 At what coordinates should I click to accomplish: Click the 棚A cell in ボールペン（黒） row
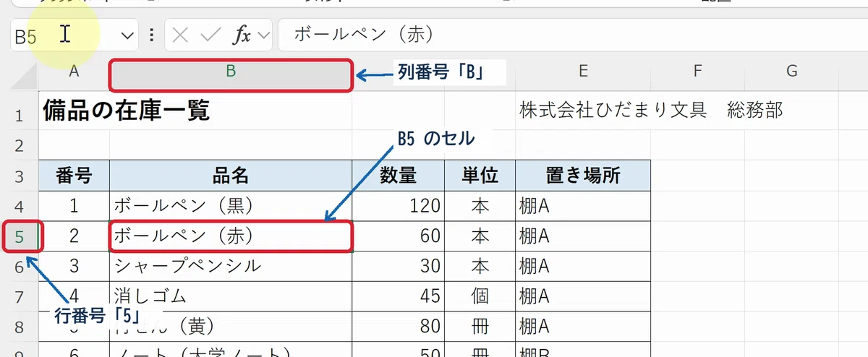(x=583, y=205)
